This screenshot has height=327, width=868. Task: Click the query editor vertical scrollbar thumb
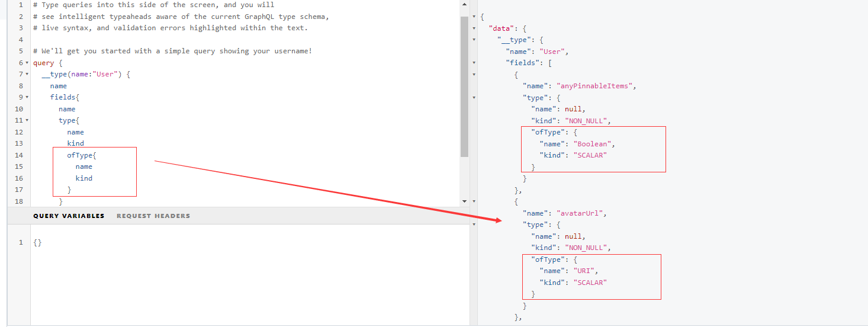click(x=464, y=86)
